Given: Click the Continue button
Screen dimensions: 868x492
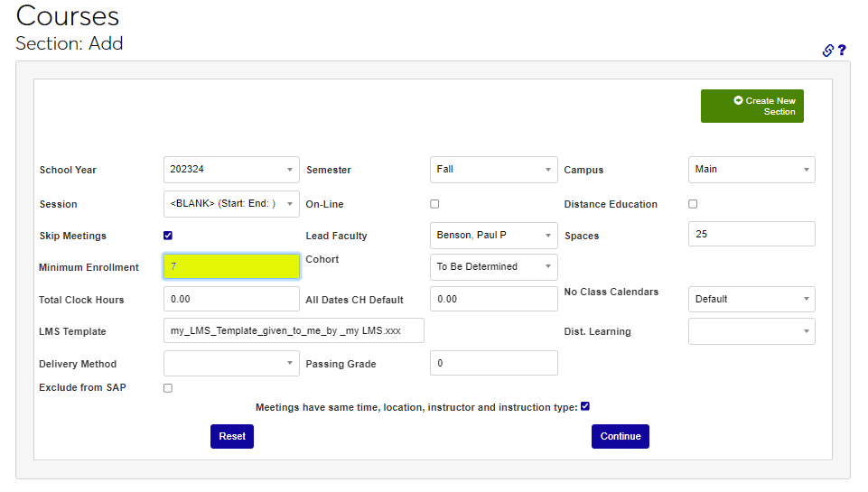Looking at the screenshot, I should tap(620, 436).
